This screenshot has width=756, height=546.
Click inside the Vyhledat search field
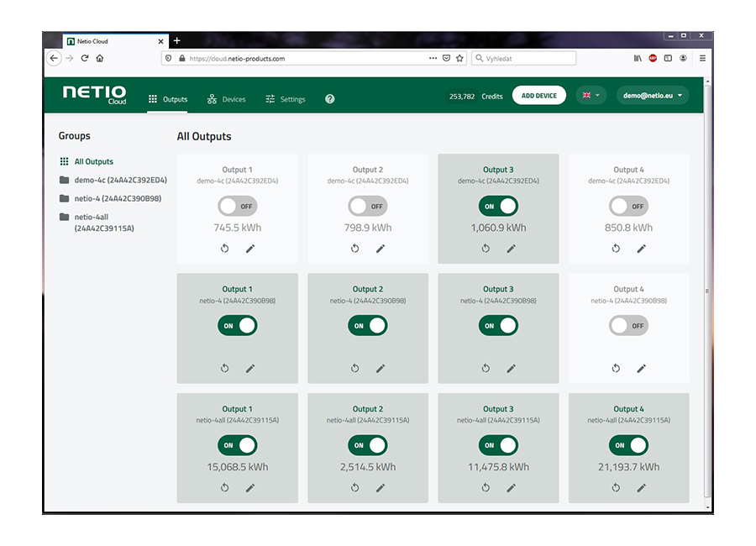(525, 58)
